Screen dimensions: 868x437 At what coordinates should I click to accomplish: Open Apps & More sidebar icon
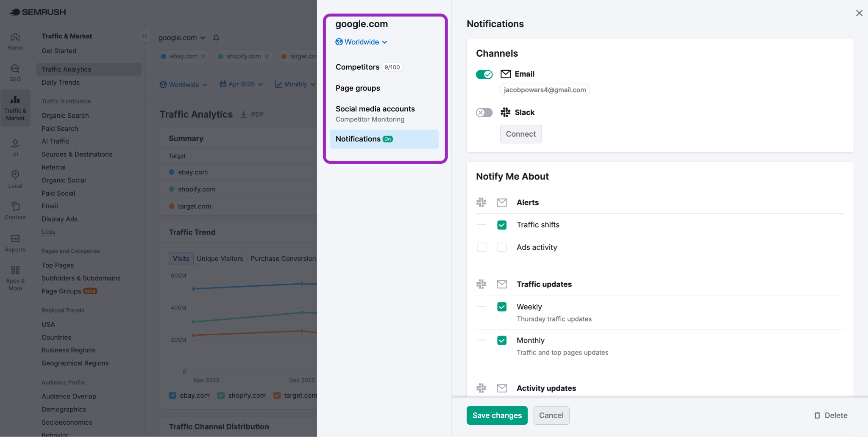point(15,278)
